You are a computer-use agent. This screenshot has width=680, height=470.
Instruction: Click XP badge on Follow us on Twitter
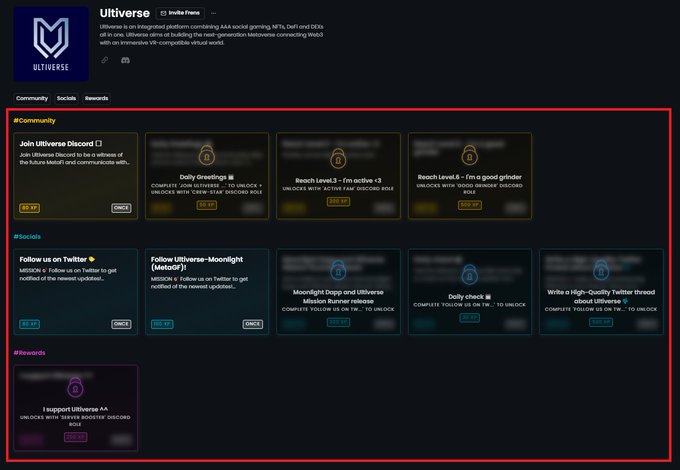click(29, 324)
